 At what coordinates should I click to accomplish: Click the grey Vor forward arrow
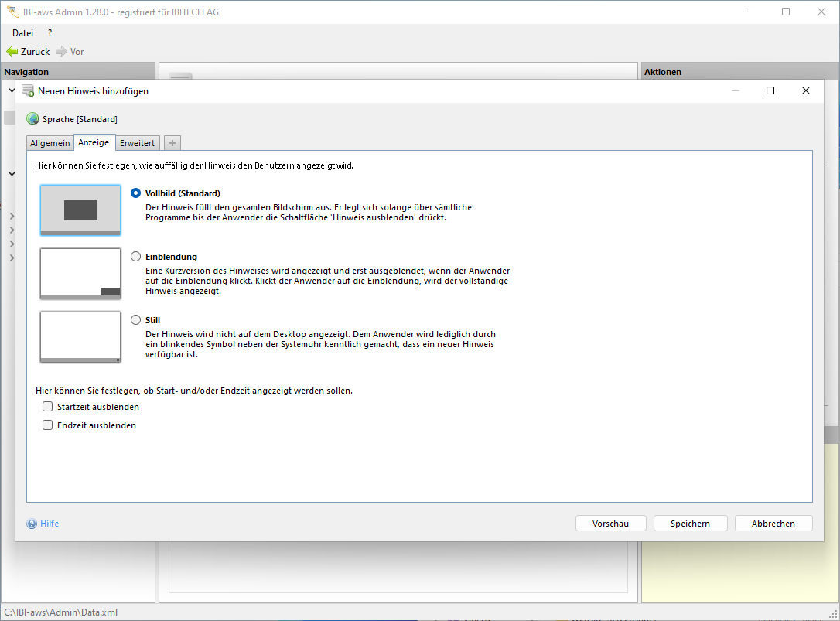(x=62, y=52)
